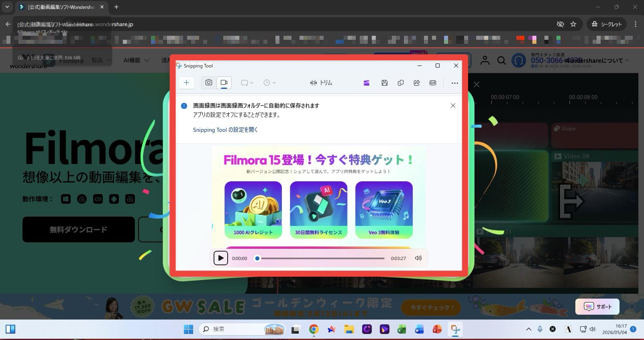This screenshot has height=340, width=644.
Task: Open the user account icon on Filmora site
Action: (485, 60)
